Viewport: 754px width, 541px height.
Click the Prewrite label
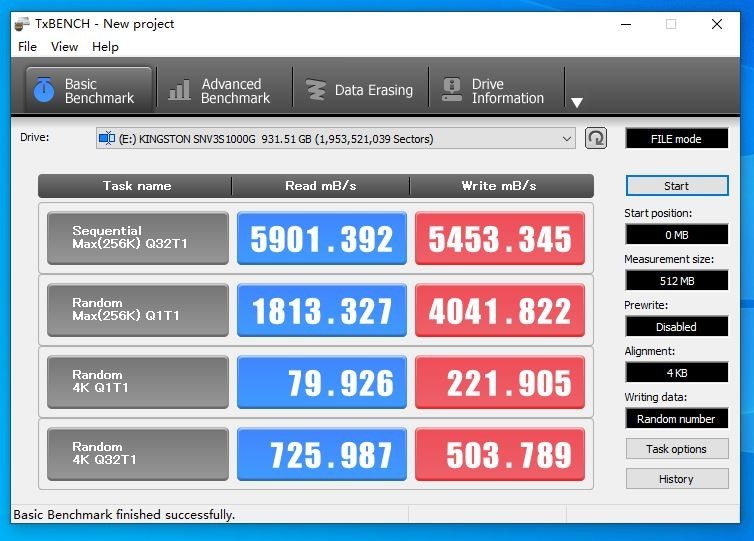(x=646, y=305)
